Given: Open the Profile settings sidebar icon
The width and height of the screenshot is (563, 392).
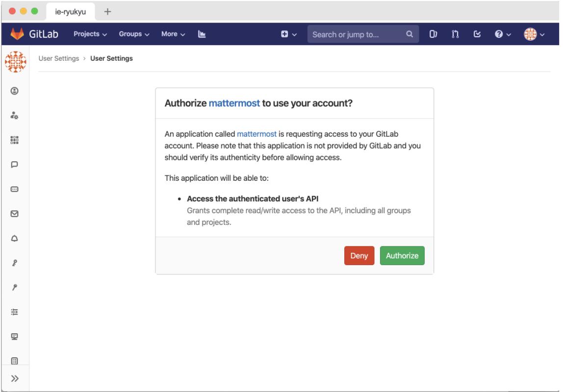Looking at the screenshot, I should click(x=14, y=91).
